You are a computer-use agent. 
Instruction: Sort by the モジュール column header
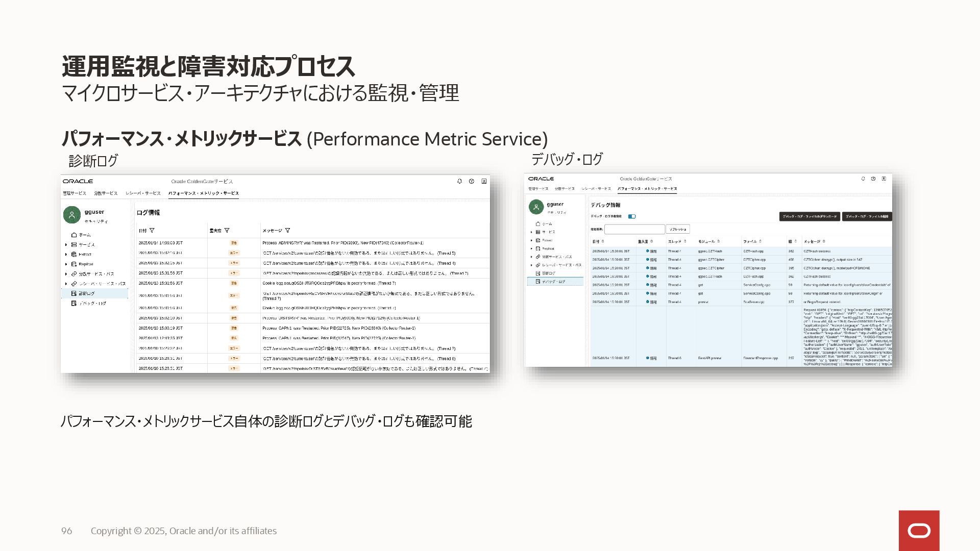pyautogui.click(x=707, y=241)
